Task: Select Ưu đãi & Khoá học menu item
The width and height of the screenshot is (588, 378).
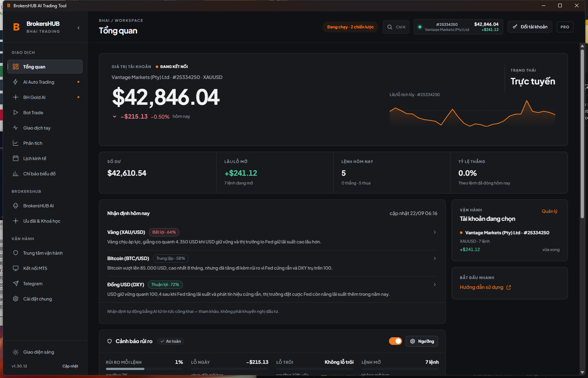Action: [45, 221]
